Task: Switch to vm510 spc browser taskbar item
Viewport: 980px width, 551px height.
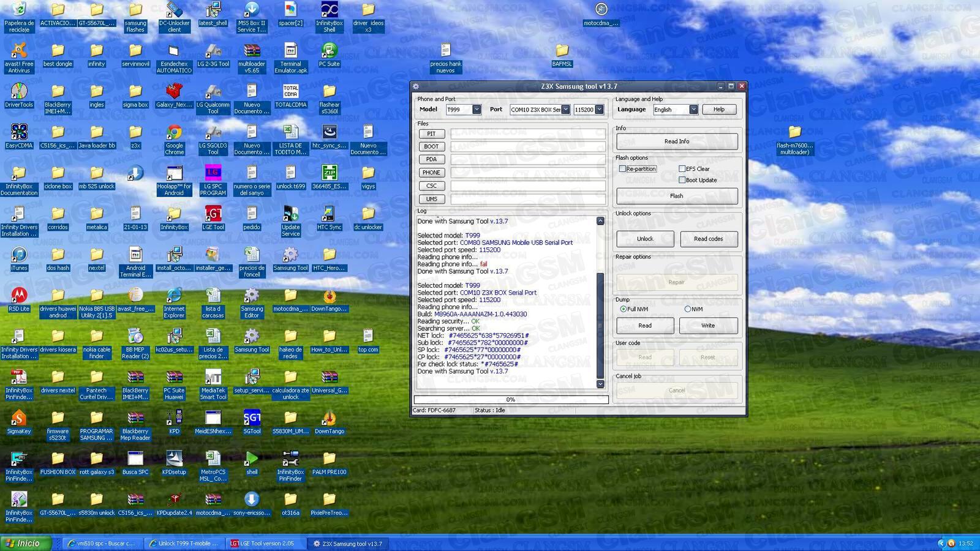Action: pyautogui.click(x=103, y=543)
